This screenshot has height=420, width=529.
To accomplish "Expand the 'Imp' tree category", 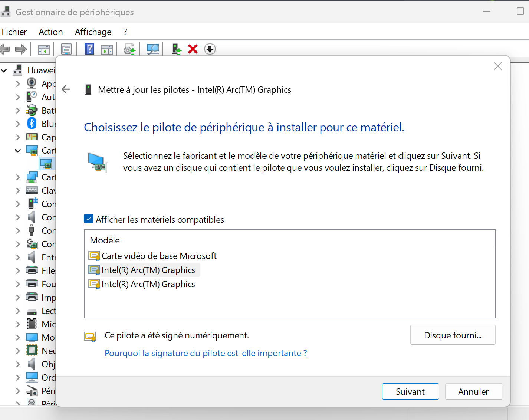I will tap(18, 298).
